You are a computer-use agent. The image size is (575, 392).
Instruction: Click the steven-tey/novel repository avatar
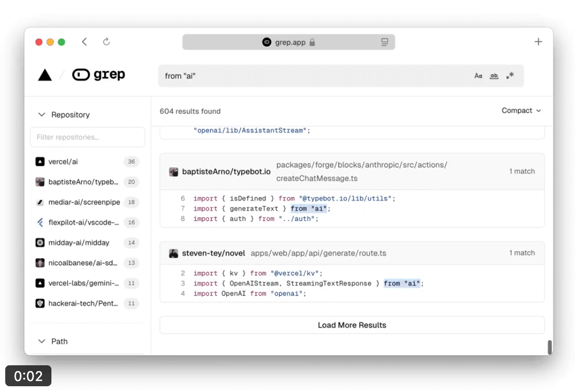[174, 253]
